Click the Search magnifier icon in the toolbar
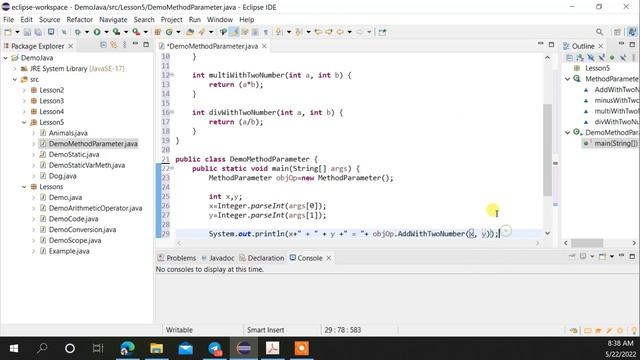Image resolution: width=640 pixels, height=360 pixels. (x=599, y=32)
